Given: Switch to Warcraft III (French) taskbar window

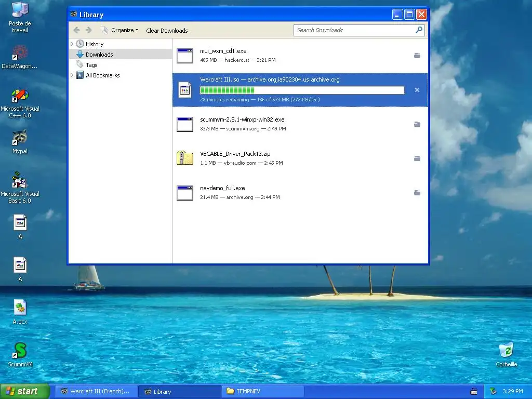Looking at the screenshot, I should (96, 391).
